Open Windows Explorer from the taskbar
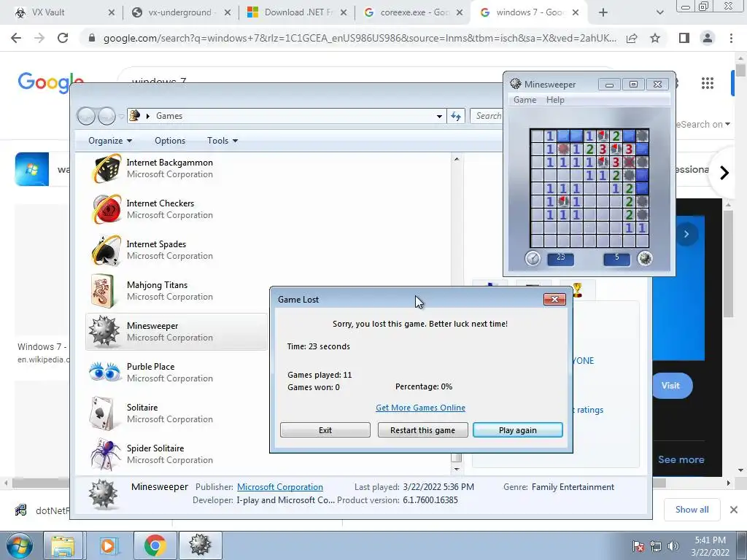 [x=63, y=545]
